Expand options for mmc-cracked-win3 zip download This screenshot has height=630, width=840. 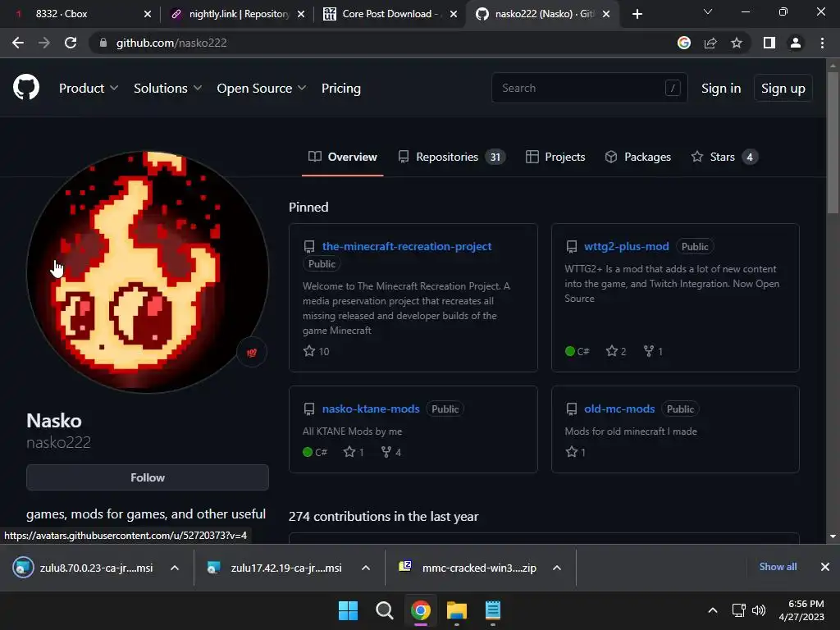point(557,568)
